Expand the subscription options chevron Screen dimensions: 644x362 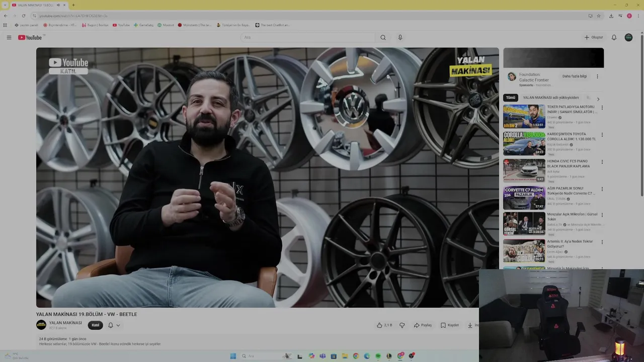click(118, 325)
